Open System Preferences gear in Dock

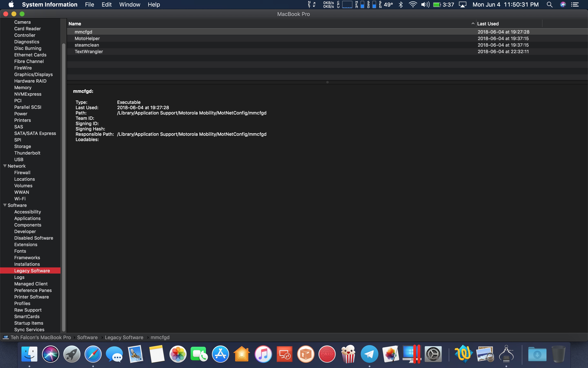point(433,354)
